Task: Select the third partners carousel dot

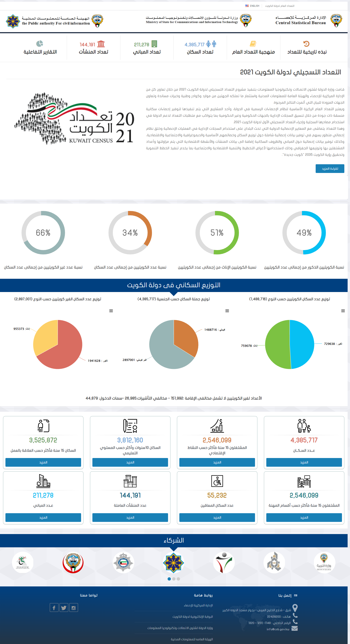Action: click(178, 579)
